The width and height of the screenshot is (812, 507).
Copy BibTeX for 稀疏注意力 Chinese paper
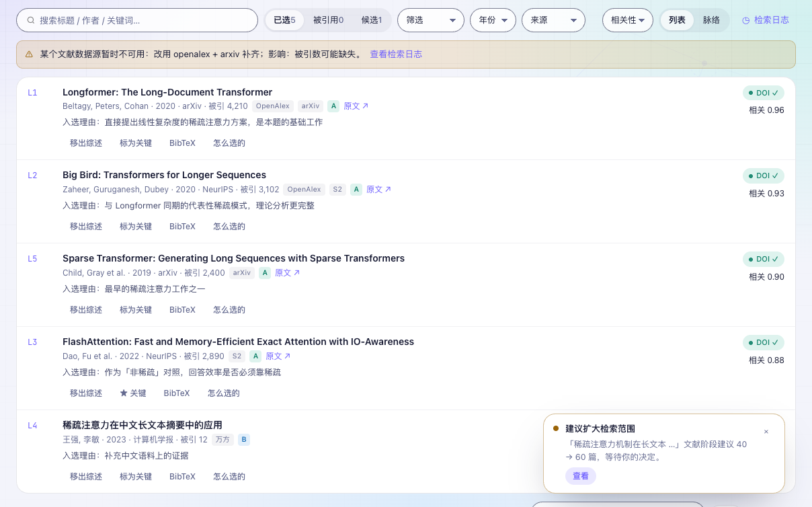point(182,477)
